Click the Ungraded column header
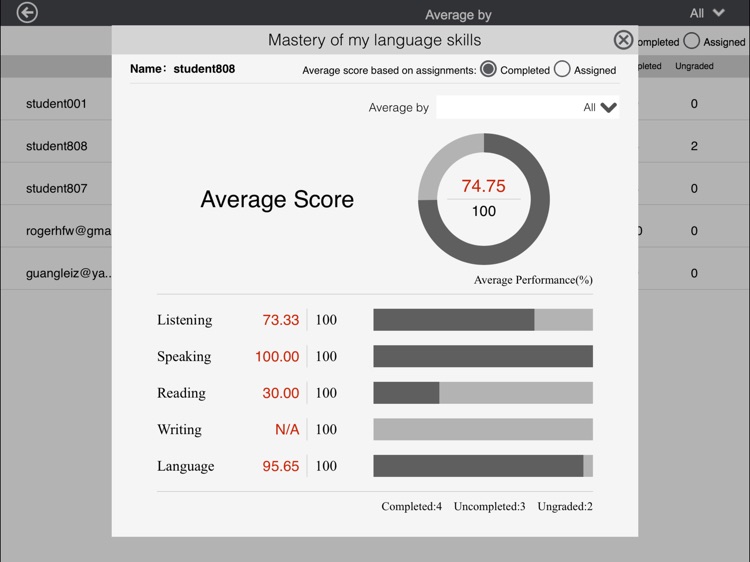The width and height of the screenshot is (750, 562). point(694,66)
